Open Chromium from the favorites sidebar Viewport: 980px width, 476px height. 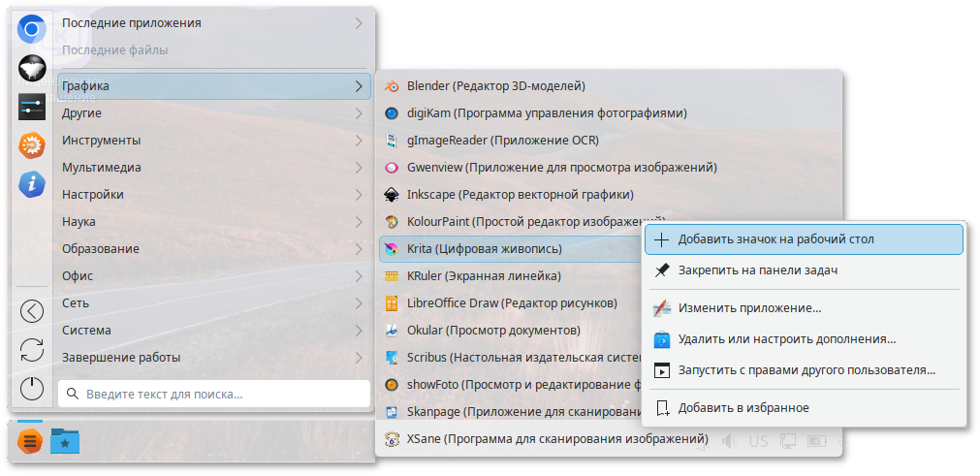32,29
